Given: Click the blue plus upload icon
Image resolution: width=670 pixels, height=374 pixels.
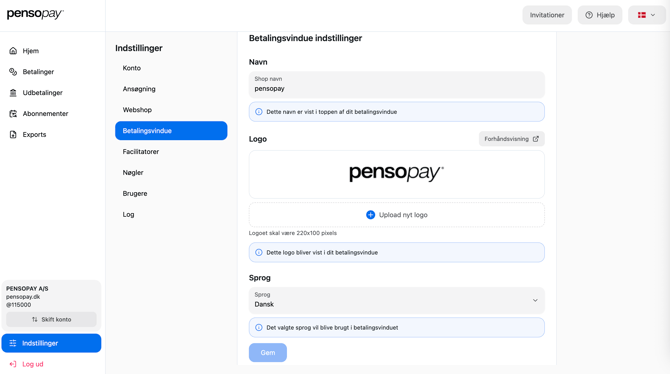Looking at the screenshot, I should point(370,215).
